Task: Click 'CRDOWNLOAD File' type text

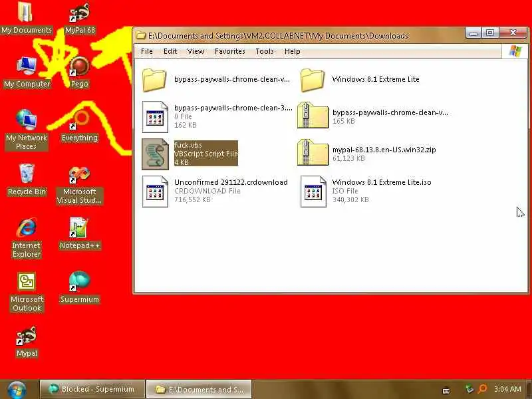Action: click(x=207, y=191)
